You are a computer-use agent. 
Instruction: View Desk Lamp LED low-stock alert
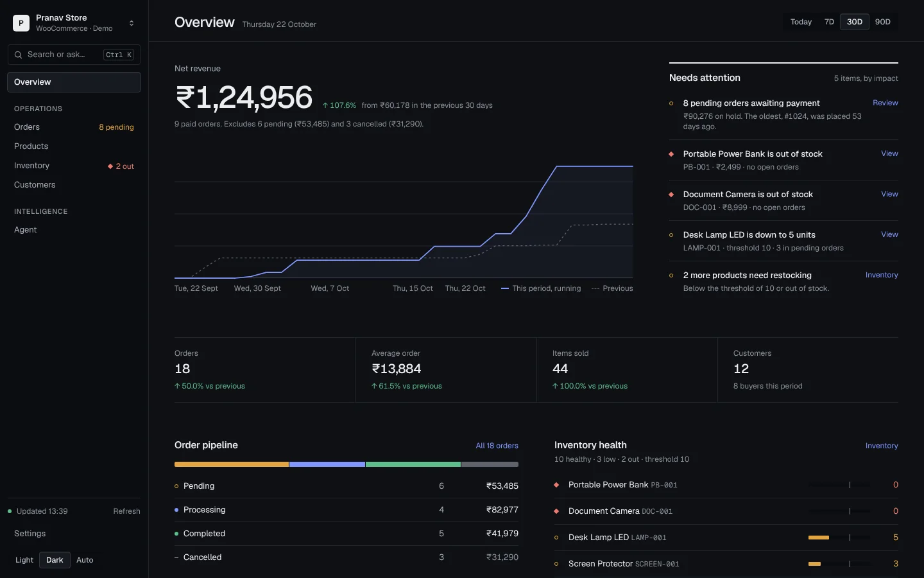tap(889, 234)
